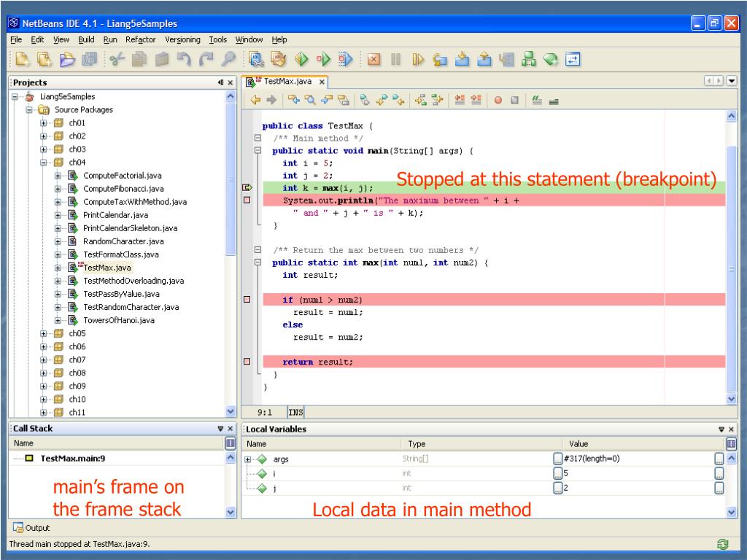This screenshot has height=560, width=747.
Task: Toggle the breakpoint on the if (num1 > num2) line
Action: 247,300
